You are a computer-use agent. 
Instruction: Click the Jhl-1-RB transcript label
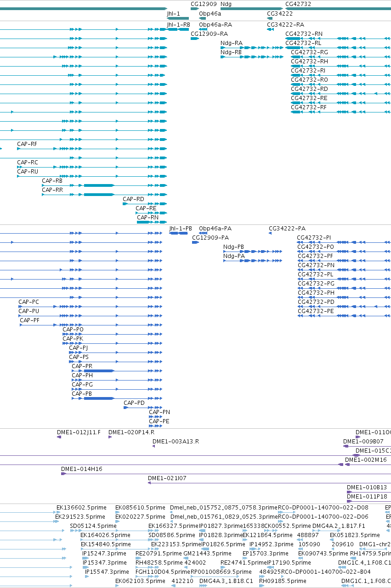tap(178, 25)
